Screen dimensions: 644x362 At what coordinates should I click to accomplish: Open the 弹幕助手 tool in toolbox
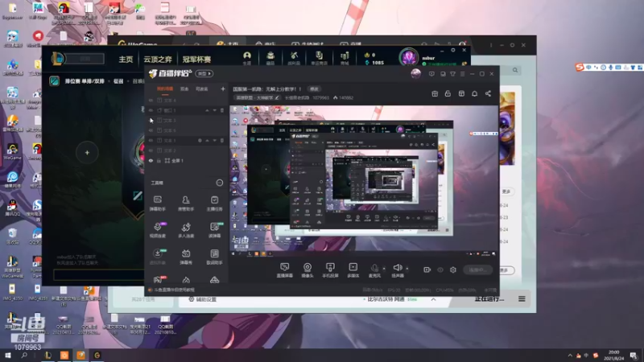point(157,203)
